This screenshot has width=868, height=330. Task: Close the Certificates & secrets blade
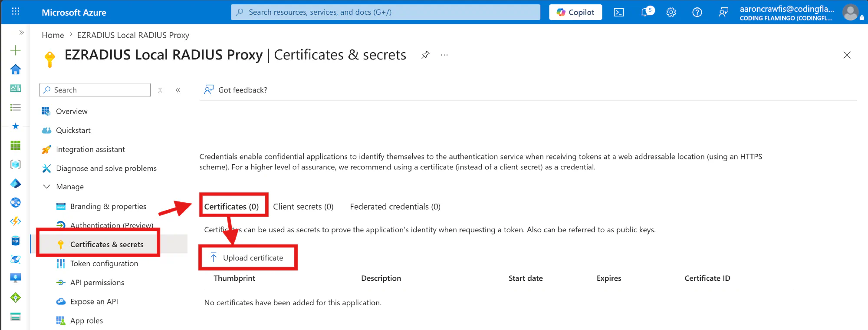click(x=847, y=55)
